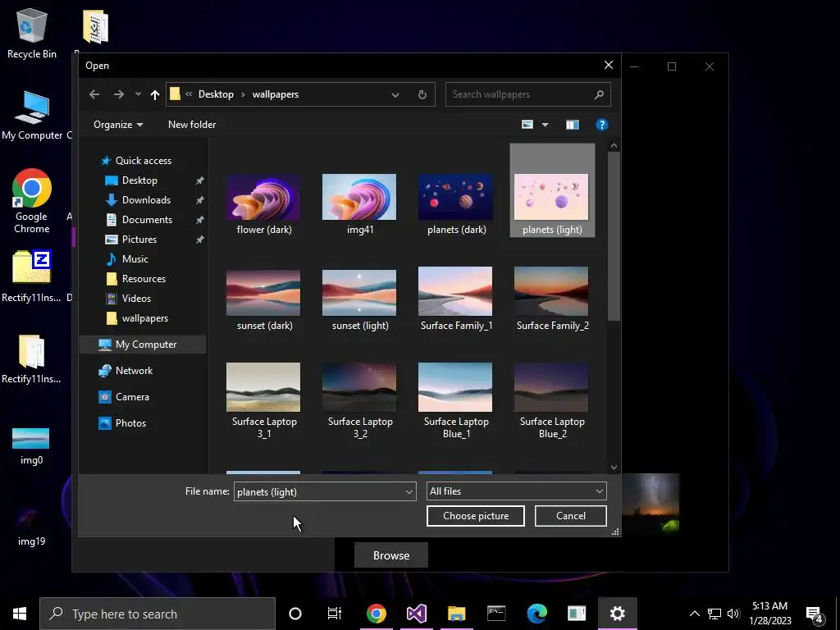Click the Search wallpapers field
The height and width of the screenshot is (630, 840).
tap(527, 94)
